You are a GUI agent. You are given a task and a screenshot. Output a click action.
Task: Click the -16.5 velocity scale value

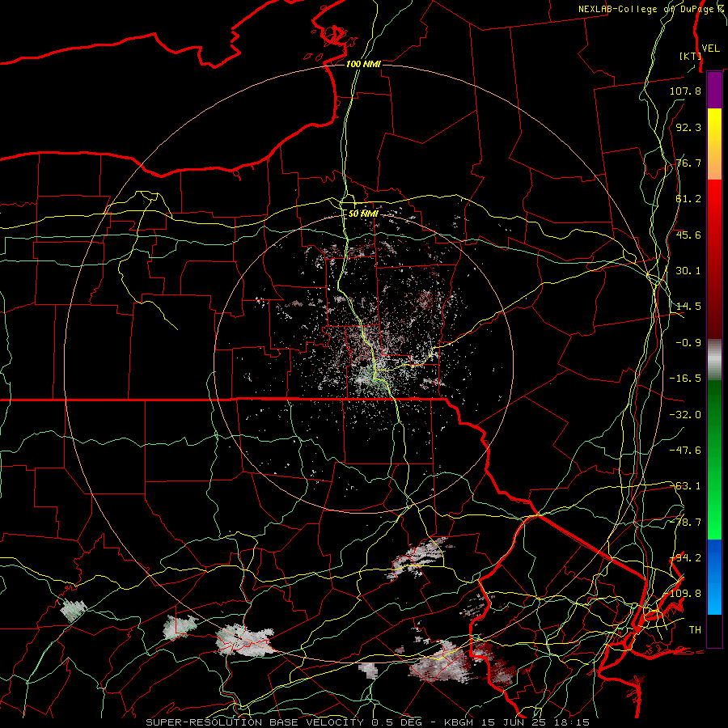click(x=685, y=379)
